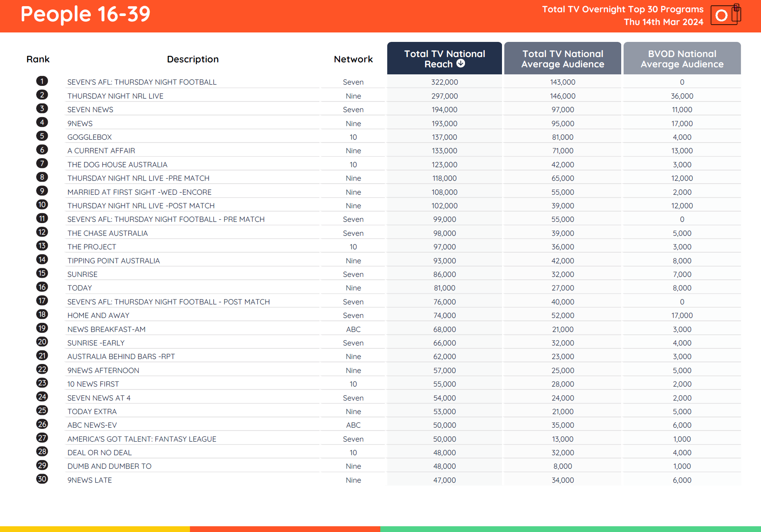Screen dimensions: 761x532
Task: Click the sort arrow on Total TV National Reach
Action: 461,64
